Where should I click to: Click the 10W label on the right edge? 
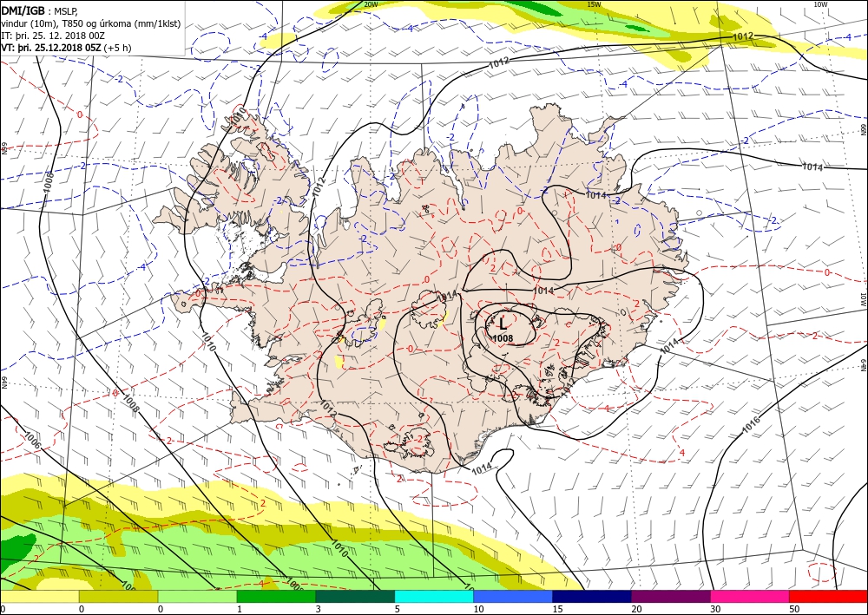[864, 299]
